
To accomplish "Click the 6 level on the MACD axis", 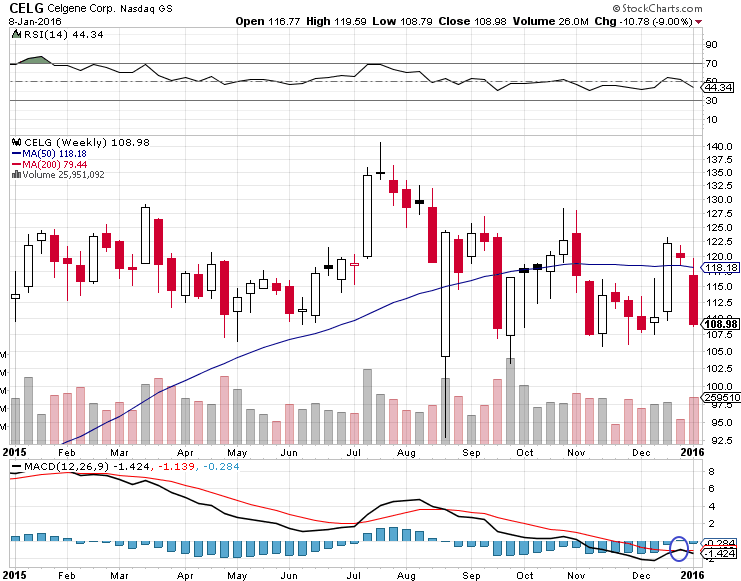I will click(x=712, y=488).
